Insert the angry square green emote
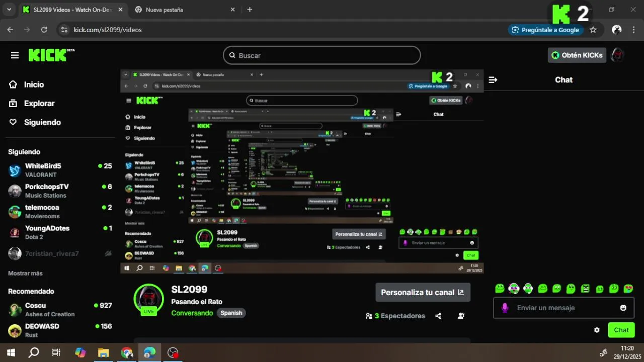Screen dimensions: 644x362 [585, 288]
